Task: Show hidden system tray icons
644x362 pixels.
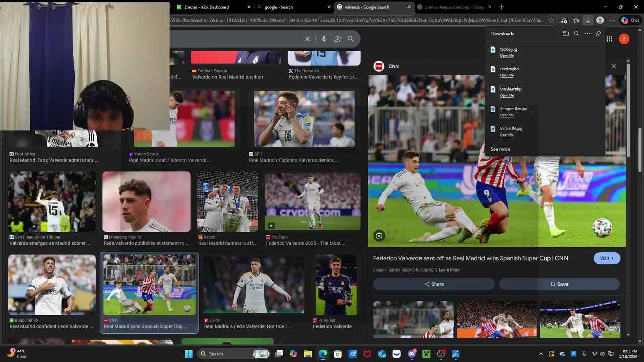Action: pos(541,354)
